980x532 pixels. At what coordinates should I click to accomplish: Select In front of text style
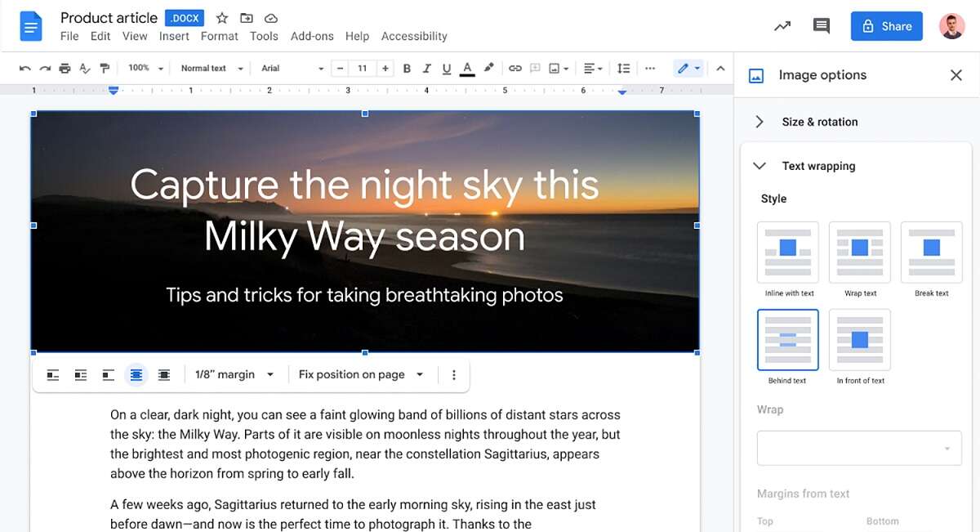coord(859,340)
